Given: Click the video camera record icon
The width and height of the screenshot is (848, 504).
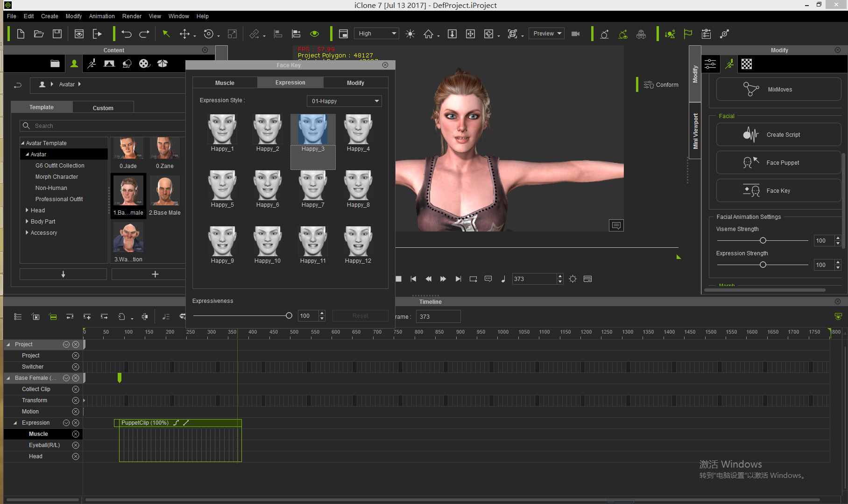Looking at the screenshot, I should (x=575, y=34).
